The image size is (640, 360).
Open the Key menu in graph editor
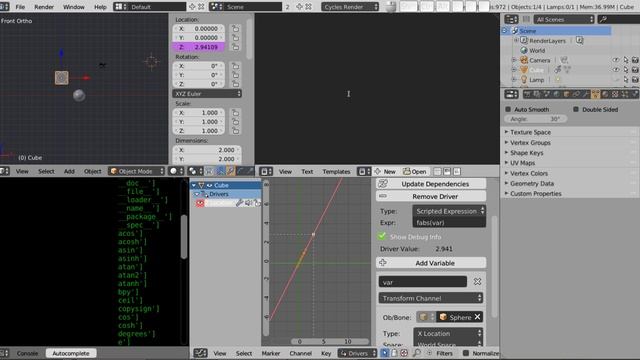pos(326,353)
